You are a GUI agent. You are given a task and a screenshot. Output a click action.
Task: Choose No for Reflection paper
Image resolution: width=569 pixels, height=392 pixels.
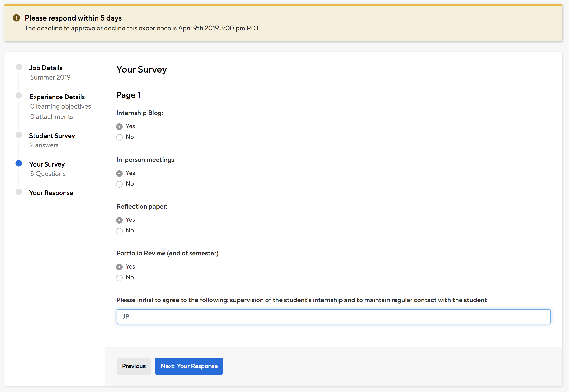point(119,231)
